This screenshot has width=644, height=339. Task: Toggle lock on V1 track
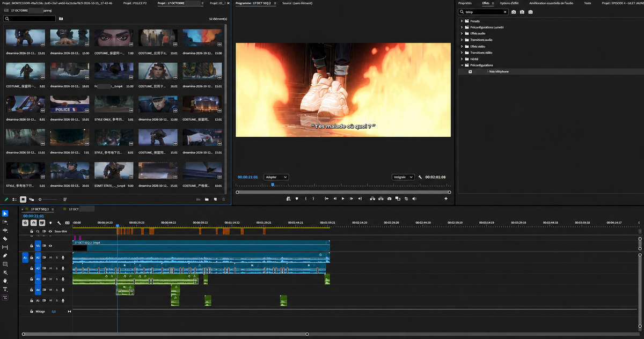tap(32, 246)
